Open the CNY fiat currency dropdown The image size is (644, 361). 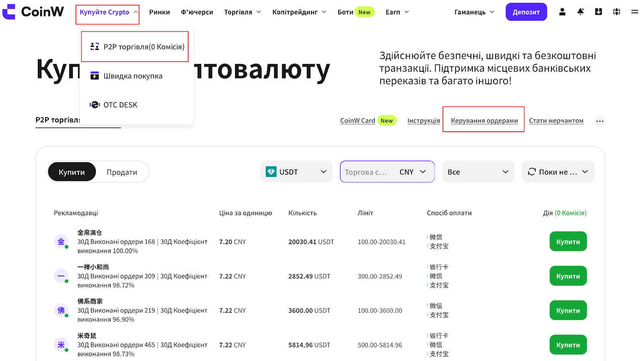coord(413,172)
